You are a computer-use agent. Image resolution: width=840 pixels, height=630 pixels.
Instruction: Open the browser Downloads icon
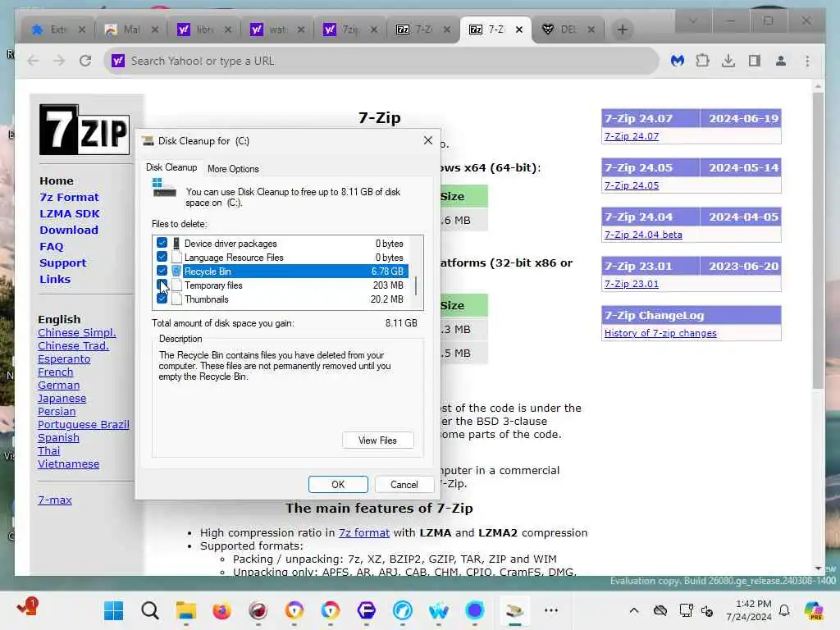[728, 61]
